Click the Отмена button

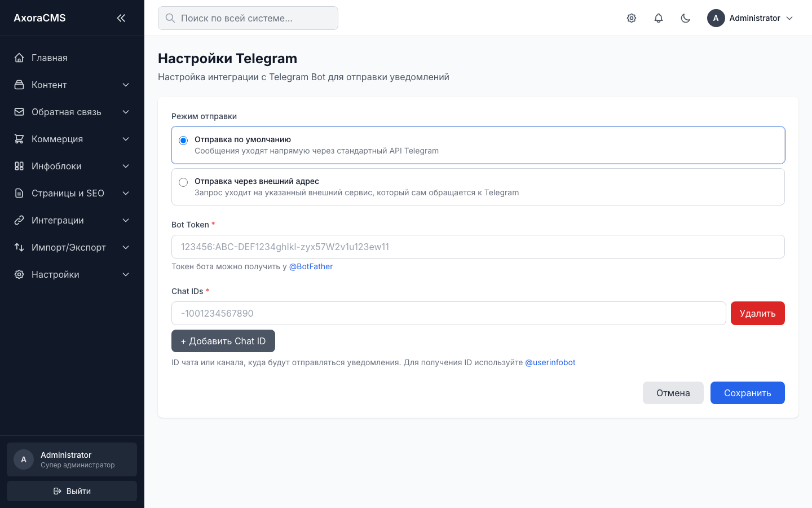(x=673, y=393)
